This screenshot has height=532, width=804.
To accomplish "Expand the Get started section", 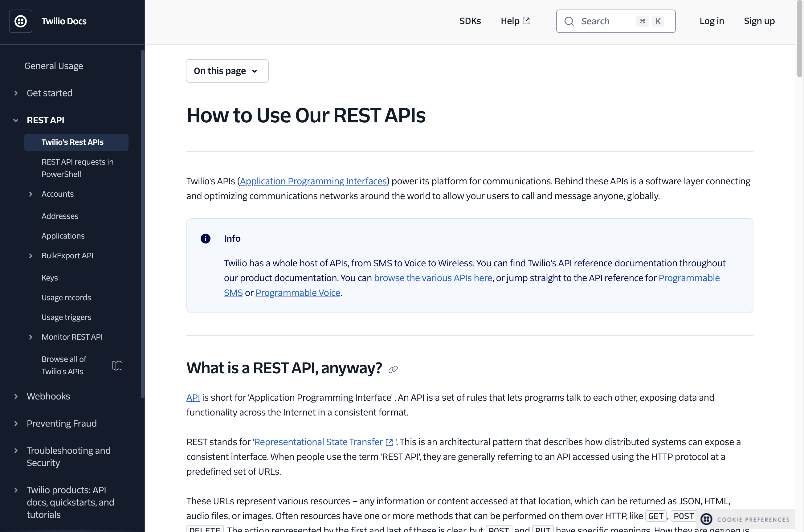I will pyautogui.click(x=16, y=93).
